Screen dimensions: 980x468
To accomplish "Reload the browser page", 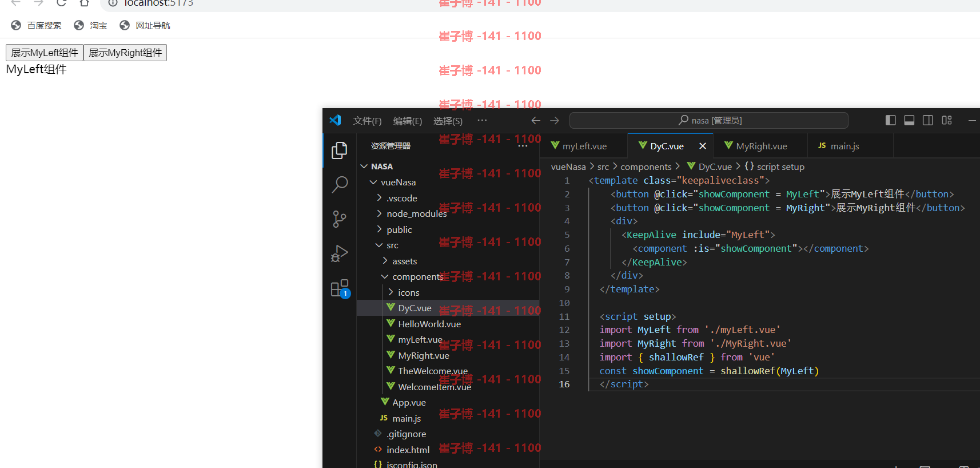I will coord(61,3).
